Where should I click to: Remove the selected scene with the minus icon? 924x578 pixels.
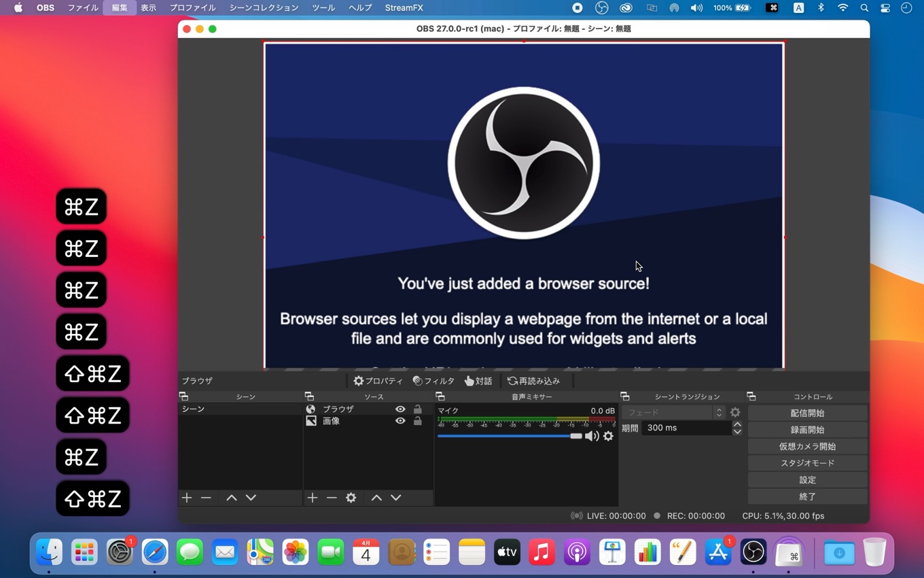click(x=206, y=498)
